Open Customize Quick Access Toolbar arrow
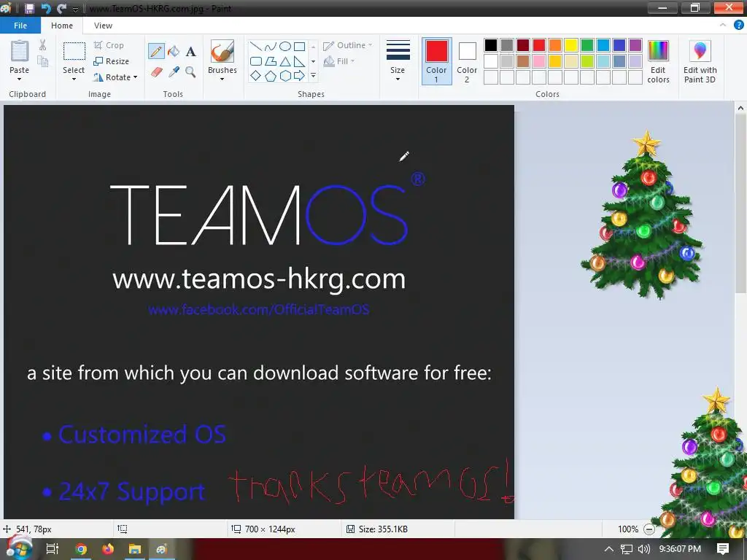Viewport: 747px width, 560px height. click(x=75, y=9)
